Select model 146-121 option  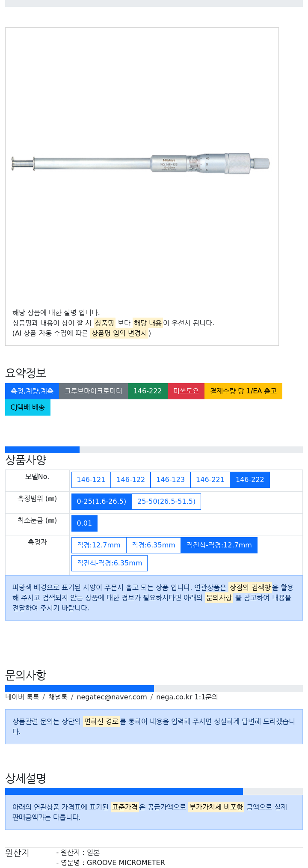[91, 480]
